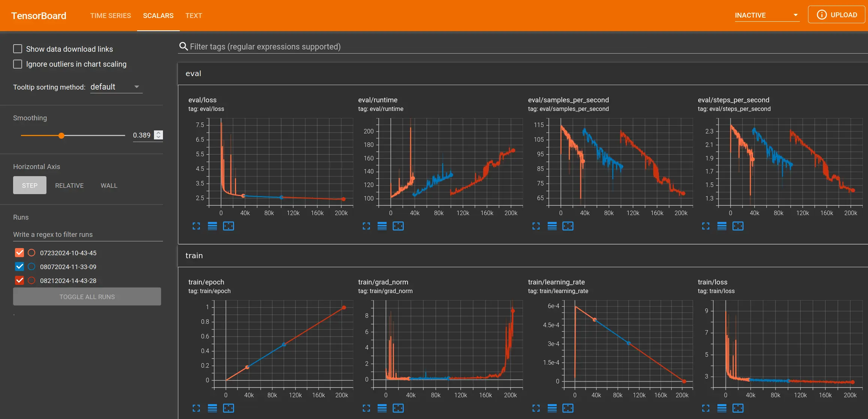Switch to the SCALARS tab
Screen dimensions: 868x419
coord(158,15)
